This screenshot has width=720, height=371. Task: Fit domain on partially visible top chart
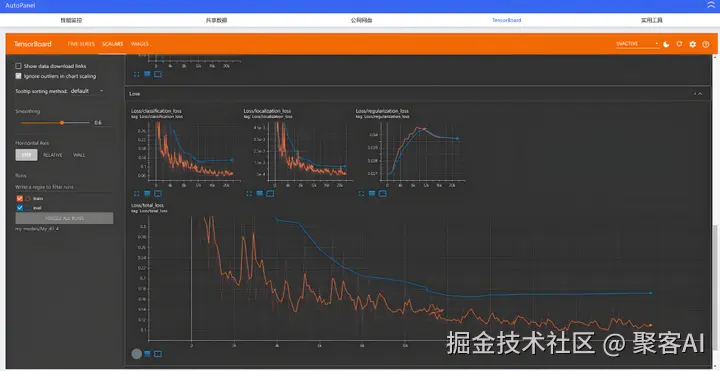(x=158, y=74)
